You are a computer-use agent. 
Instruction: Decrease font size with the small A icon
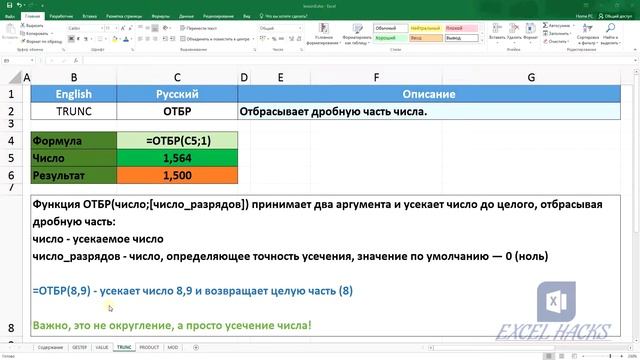pyautogui.click(x=130, y=28)
